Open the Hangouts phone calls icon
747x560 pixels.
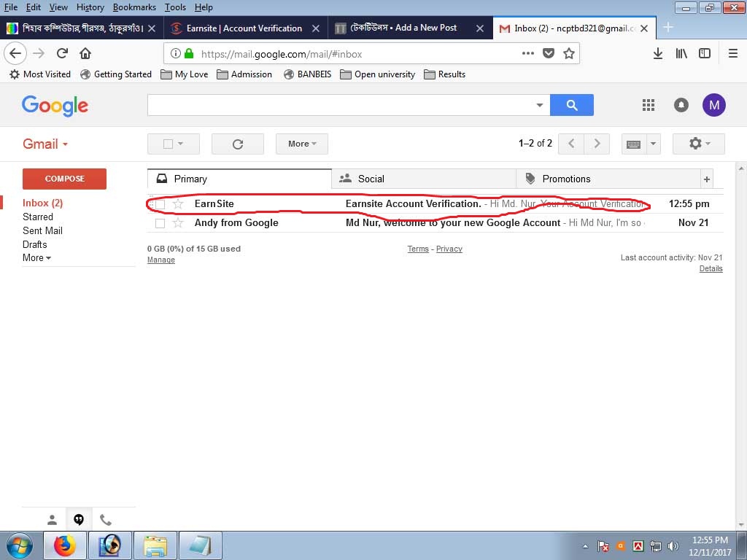pyautogui.click(x=105, y=519)
